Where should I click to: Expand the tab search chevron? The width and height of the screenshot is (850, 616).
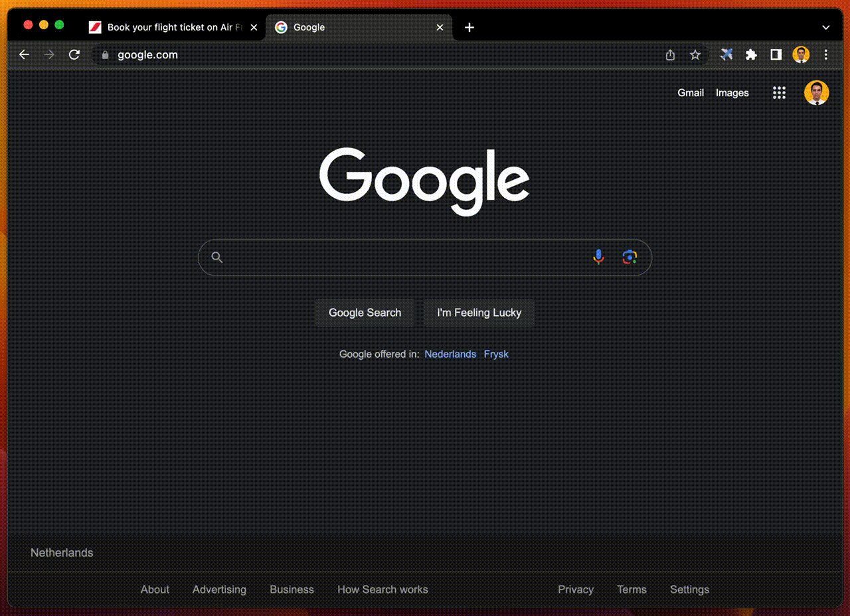[826, 27]
